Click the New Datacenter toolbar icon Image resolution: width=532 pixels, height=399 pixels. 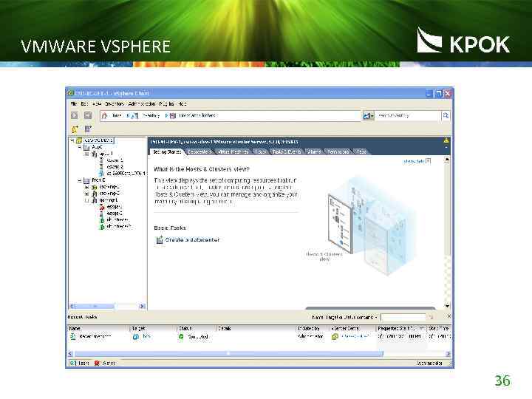[75, 129]
